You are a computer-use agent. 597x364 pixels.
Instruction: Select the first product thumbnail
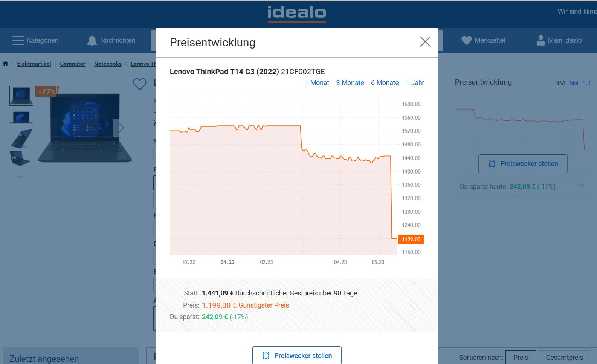pos(21,96)
